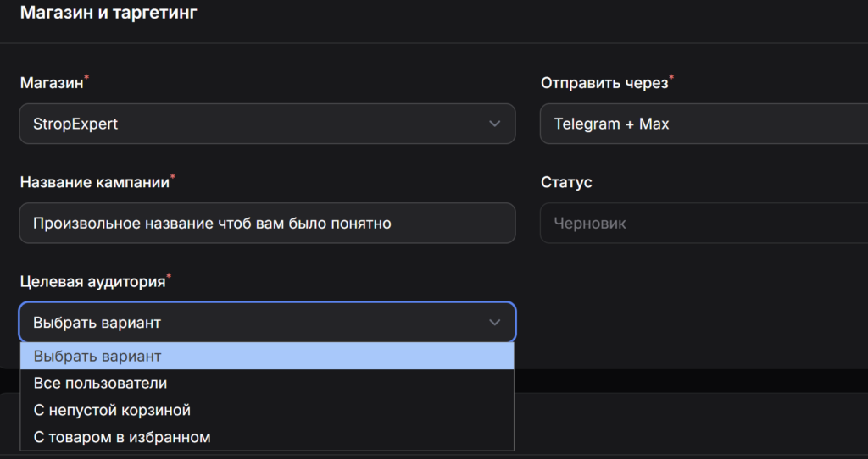This screenshot has width=868, height=459.
Task: Select the highlighted Выбрать вариант option in list
Action: pyautogui.click(x=266, y=357)
